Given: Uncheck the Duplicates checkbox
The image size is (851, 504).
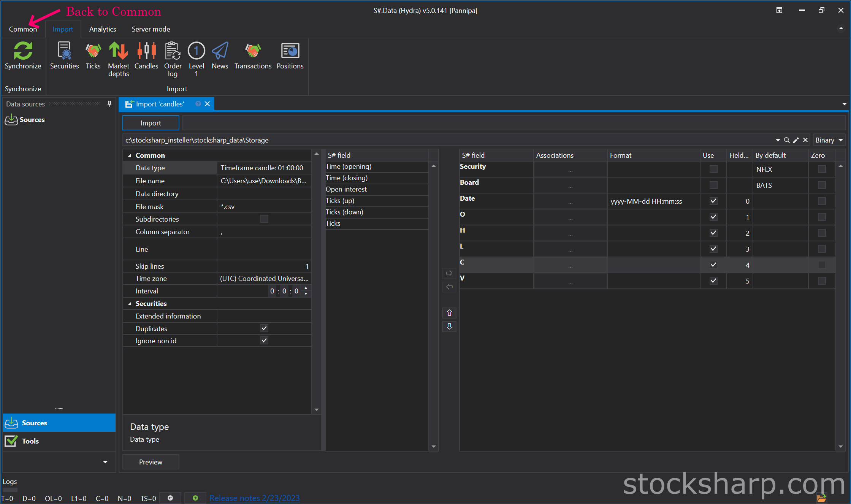Looking at the screenshot, I should (x=264, y=328).
